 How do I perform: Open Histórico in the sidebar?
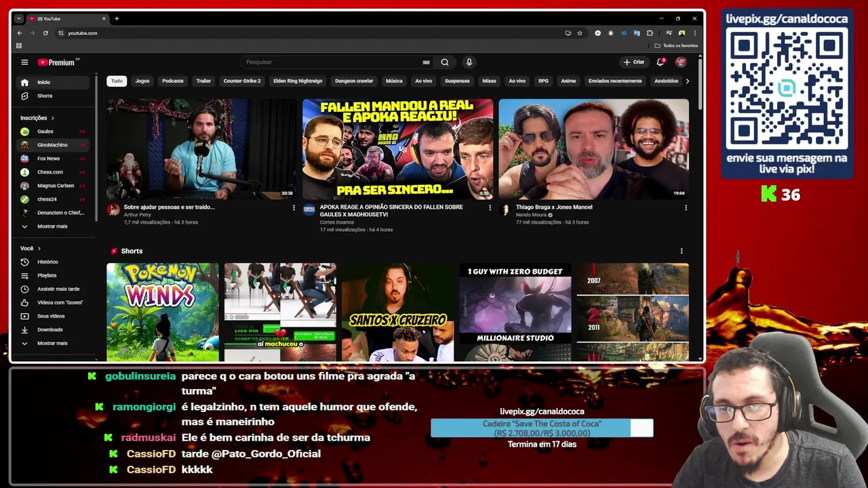click(x=53, y=262)
